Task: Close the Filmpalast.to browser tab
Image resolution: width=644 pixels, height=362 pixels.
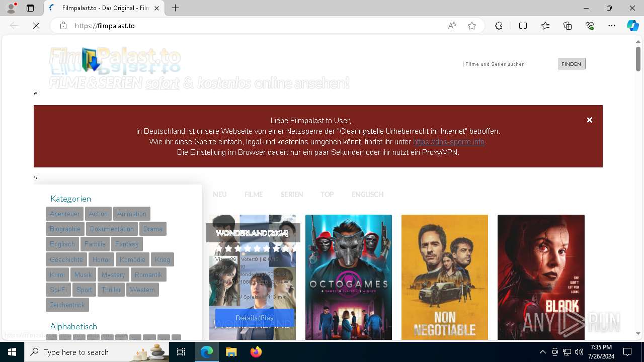Action: pyautogui.click(x=157, y=8)
